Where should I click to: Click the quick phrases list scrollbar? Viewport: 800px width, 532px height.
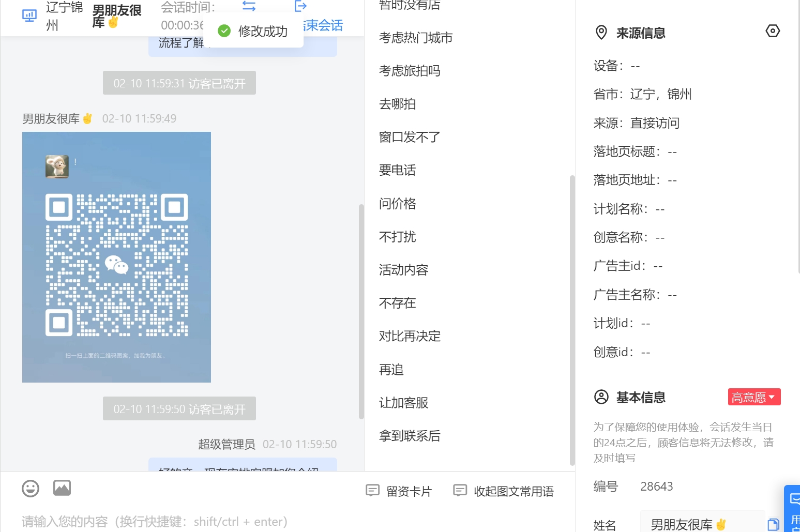[x=572, y=321]
